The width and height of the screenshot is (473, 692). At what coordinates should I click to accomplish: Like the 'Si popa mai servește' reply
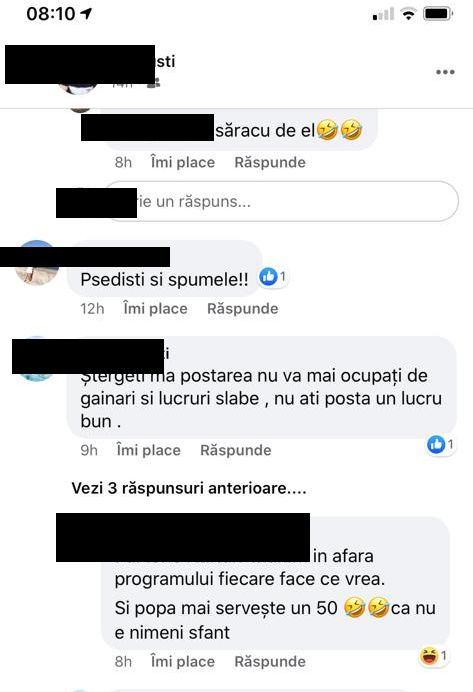tap(183, 662)
